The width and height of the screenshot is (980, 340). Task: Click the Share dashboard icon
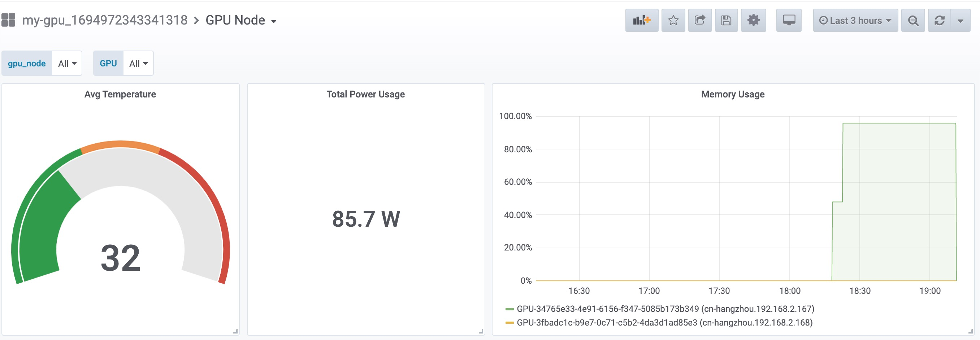coord(700,20)
